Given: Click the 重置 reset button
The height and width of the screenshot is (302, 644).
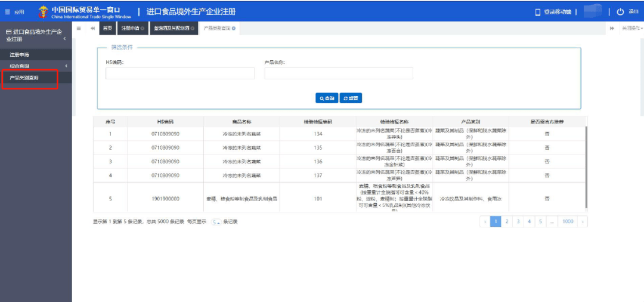Looking at the screenshot, I should [351, 98].
